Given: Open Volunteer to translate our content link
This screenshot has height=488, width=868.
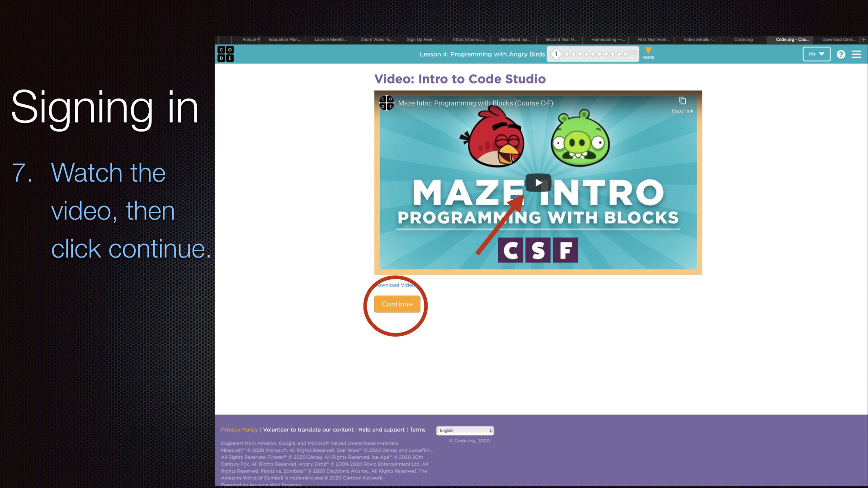Looking at the screenshot, I should (x=308, y=430).
